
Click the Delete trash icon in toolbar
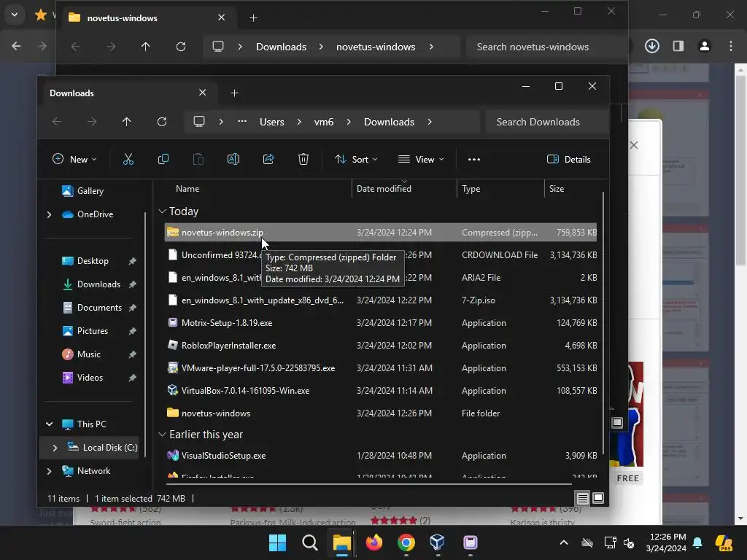coord(303,159)
